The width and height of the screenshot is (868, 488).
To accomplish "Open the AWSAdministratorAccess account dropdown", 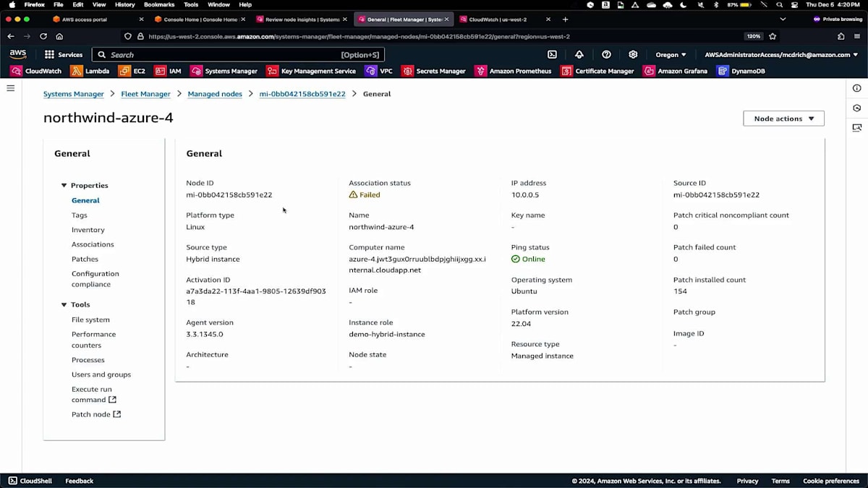I will [781, 54].
